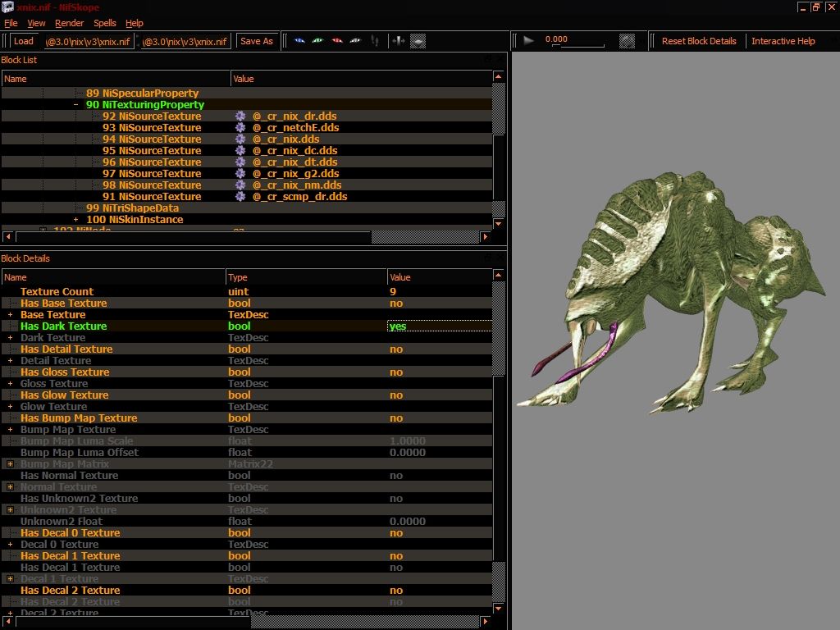Click the Save As button
Image resolution: width=840 pixels, height=630 pixels.
pos(257,41)
